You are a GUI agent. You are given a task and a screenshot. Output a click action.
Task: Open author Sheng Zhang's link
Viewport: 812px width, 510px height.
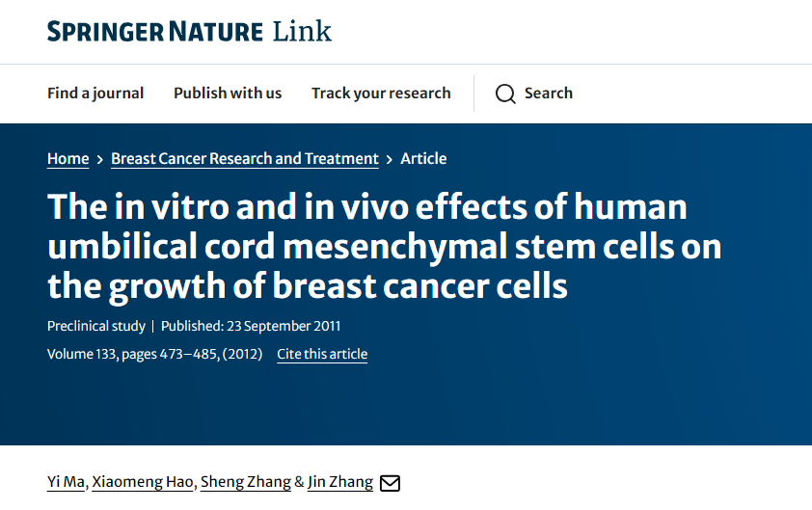(246, 482)
